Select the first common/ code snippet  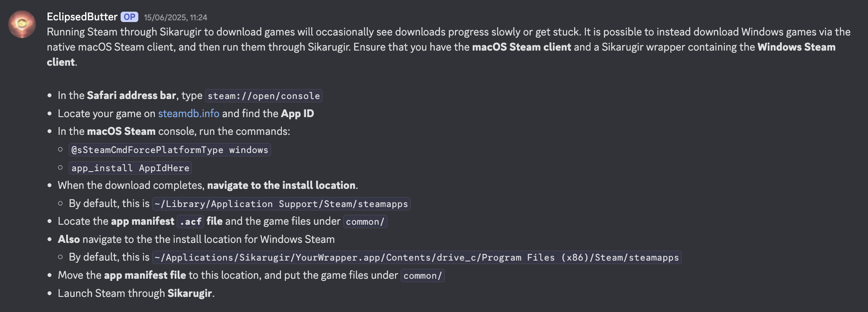[364, 222]
